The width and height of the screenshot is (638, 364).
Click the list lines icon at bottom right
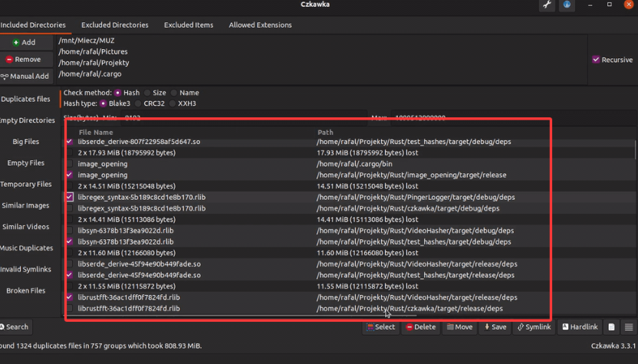[629, 327]
